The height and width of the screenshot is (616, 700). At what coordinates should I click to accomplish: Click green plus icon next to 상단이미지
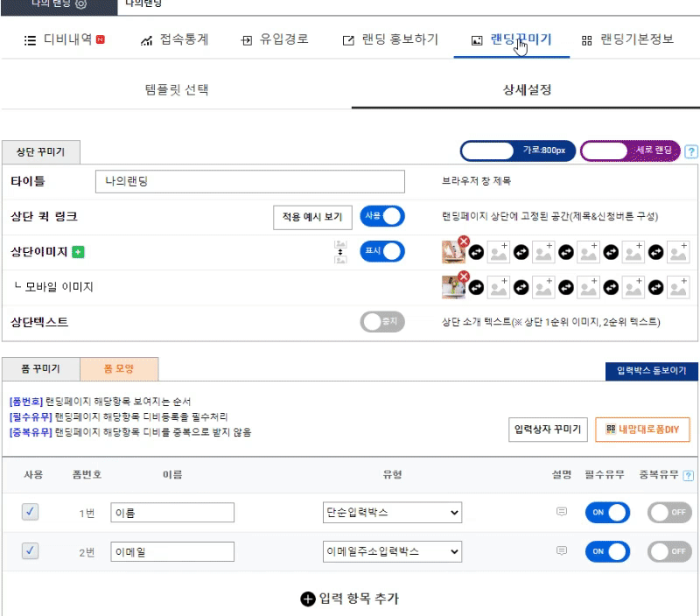tap(78, 253)
